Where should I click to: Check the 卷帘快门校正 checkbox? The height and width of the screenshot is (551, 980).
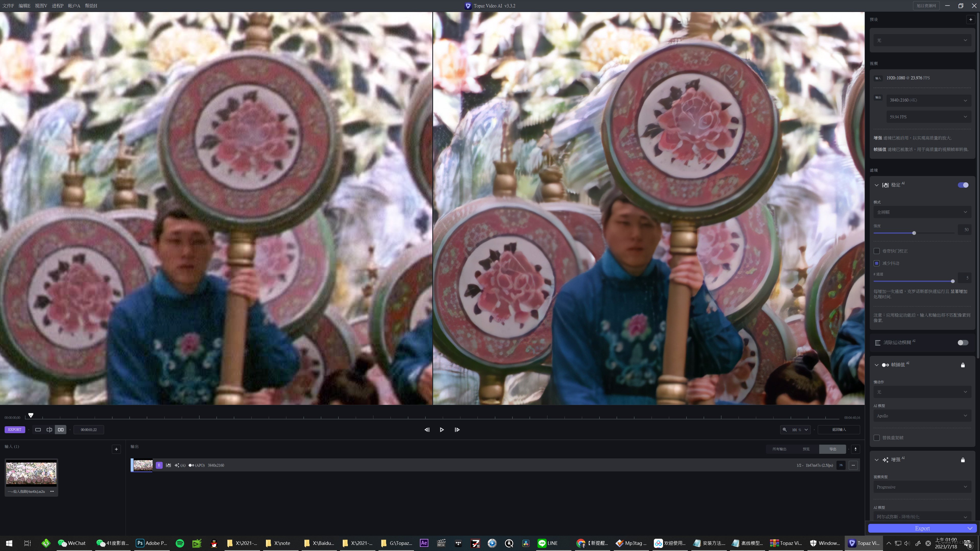pos(877,251)
